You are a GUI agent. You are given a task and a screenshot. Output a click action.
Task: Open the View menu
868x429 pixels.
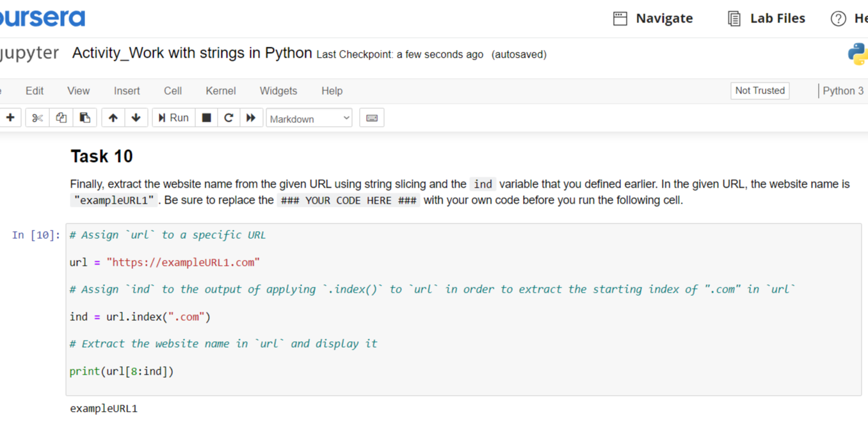tap(79, 91)
